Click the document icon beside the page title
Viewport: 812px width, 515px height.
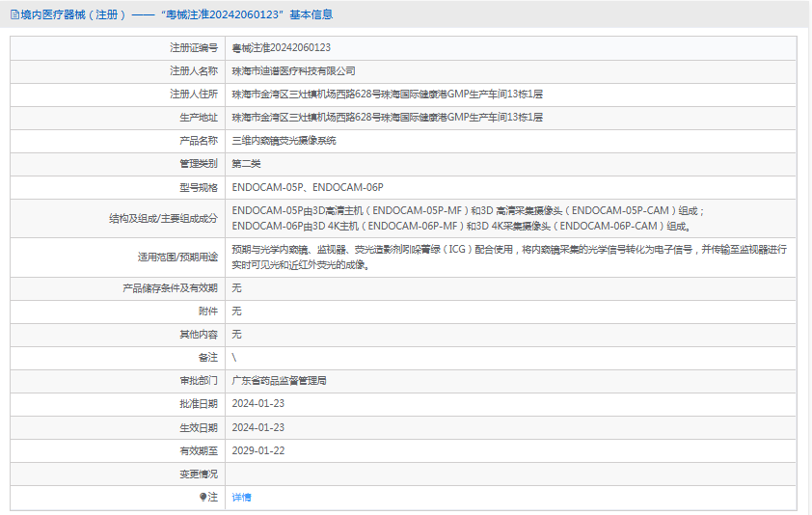click(14, 15)
